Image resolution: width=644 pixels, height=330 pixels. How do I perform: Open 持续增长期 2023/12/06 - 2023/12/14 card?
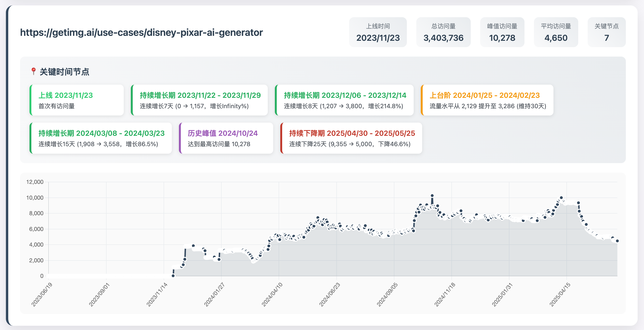click(344, 100)
